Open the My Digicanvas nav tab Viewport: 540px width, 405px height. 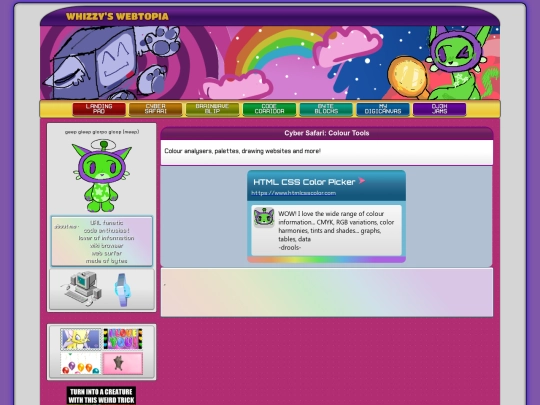[x=383, y=109]
